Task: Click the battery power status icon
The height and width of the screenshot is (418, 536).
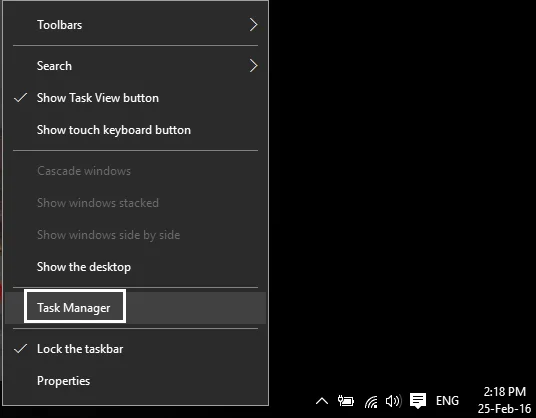Action: pyautogui.click(x=346, y=401)
